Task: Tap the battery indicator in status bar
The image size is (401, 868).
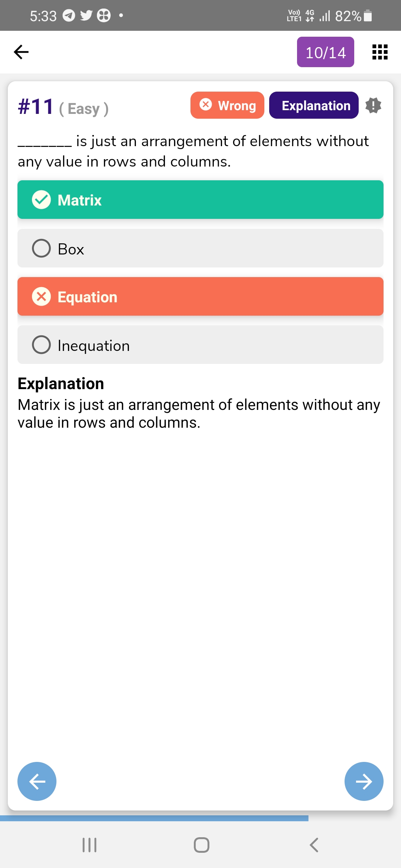Action: click(x=368, y=16)
